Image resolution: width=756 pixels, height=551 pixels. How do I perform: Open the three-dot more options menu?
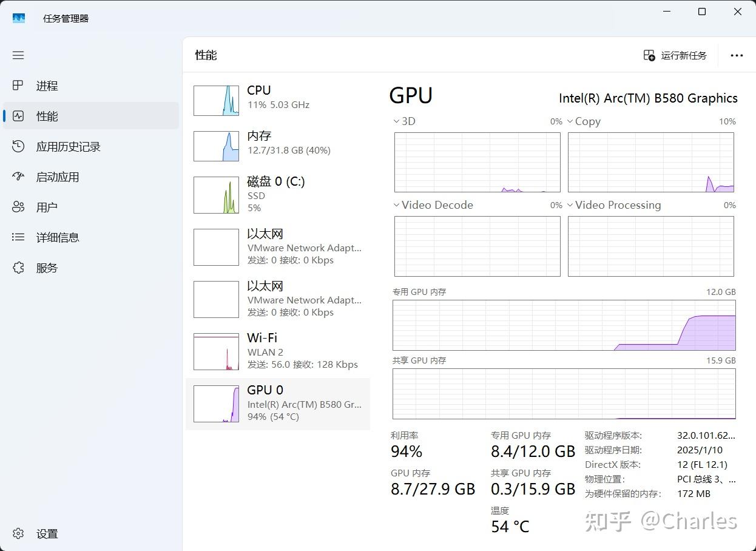(x=736, y=55)
